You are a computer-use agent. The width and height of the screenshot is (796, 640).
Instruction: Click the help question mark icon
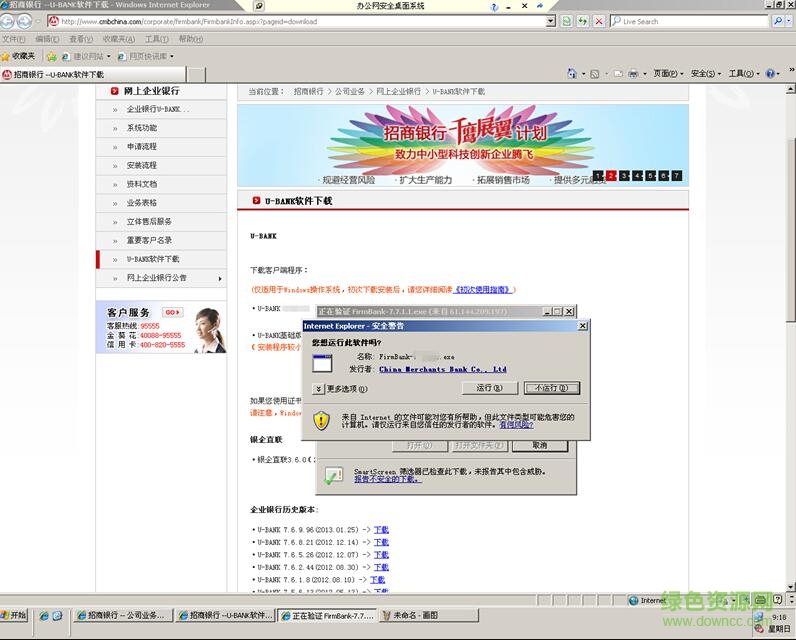[770, 74]
